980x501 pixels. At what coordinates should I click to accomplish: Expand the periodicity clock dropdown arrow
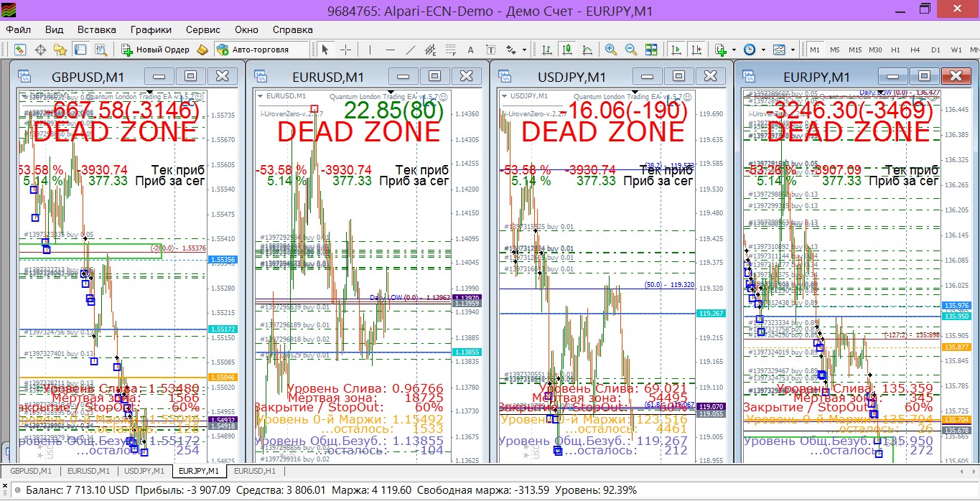[x=762, y=50]
